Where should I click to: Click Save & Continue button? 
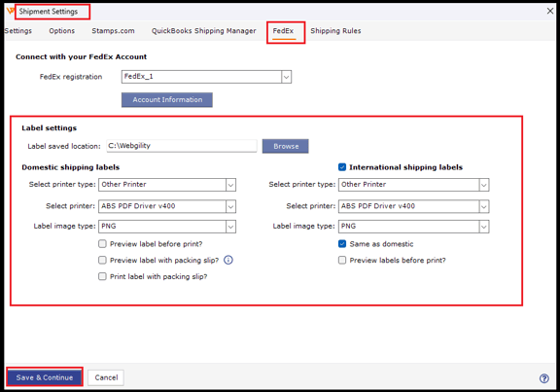45,377
